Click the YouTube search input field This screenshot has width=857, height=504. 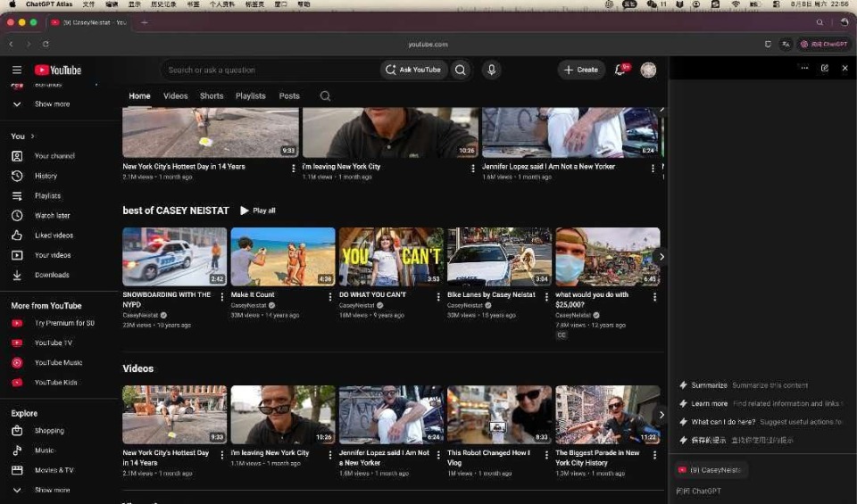click(x=270, y=70)
